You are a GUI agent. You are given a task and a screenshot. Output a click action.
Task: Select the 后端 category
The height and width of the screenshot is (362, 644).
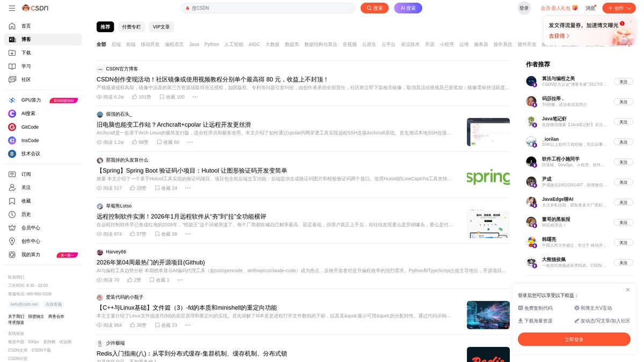point(116,45)
